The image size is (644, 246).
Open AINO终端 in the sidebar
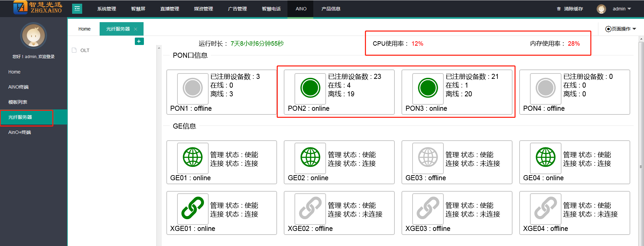(18, 87)
